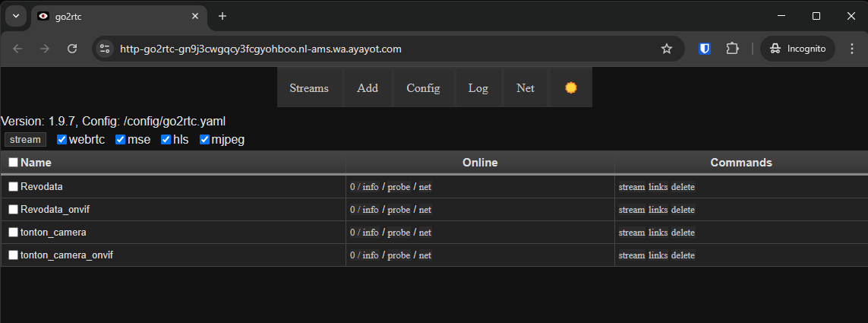Expand the tab search dropdown arrow

point(15,16)
